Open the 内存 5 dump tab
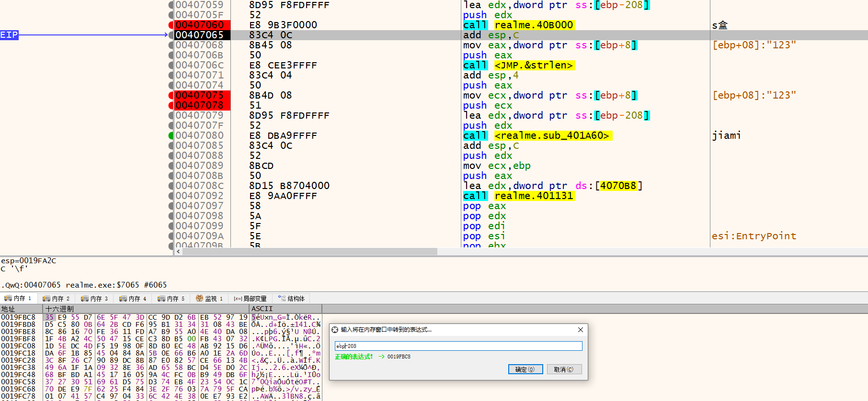This screenshot has width=868, height=401. pyautogui.click(x=171, y=299)
